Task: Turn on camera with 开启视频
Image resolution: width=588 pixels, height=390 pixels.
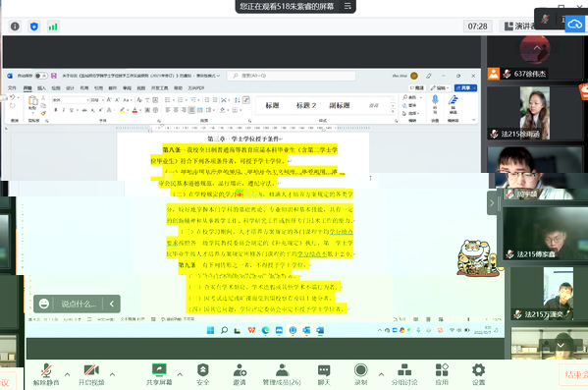Action: (91, 374)
